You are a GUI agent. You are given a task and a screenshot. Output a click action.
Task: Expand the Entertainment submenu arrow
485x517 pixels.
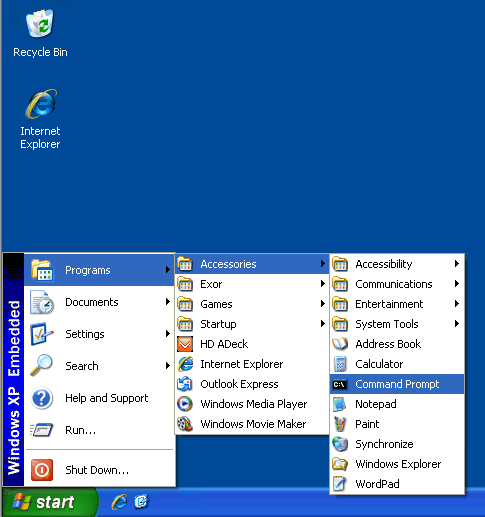coord(457,304)
